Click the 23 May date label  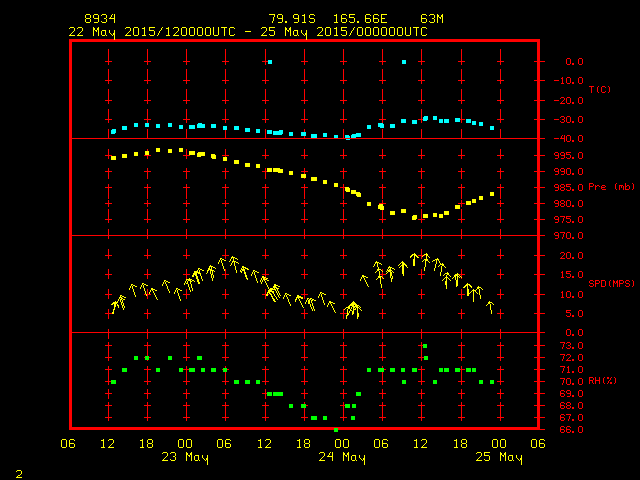pos(185,457)
